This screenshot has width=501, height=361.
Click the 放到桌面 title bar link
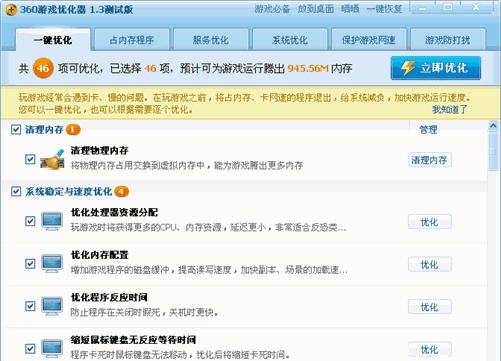(316, 9)
